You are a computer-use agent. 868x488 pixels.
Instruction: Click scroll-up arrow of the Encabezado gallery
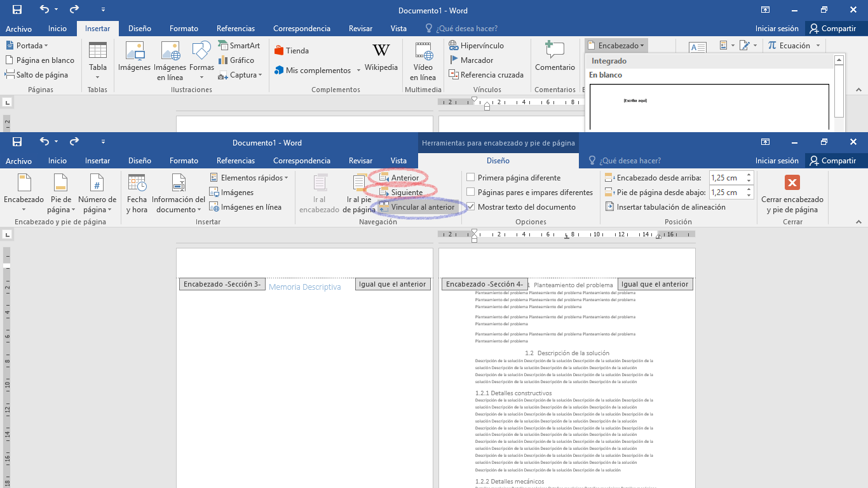click(839, 60)
